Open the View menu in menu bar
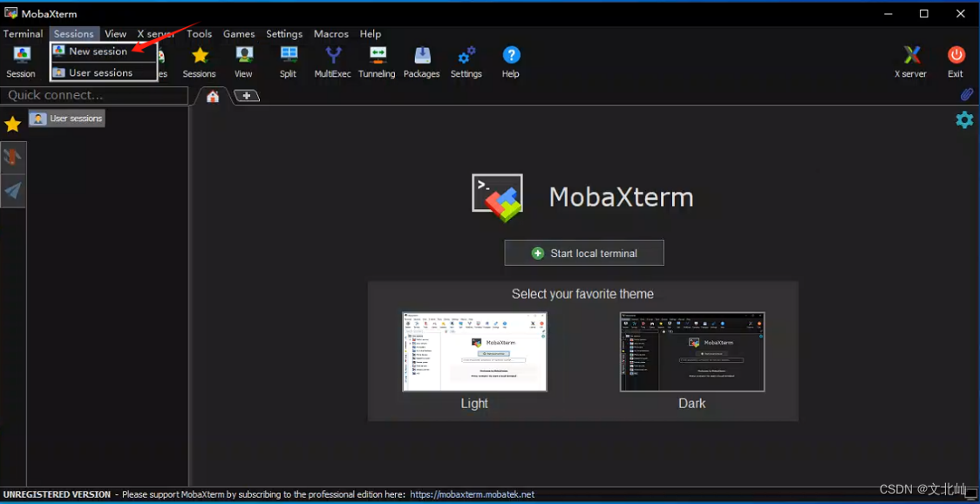 click(116, 34)
